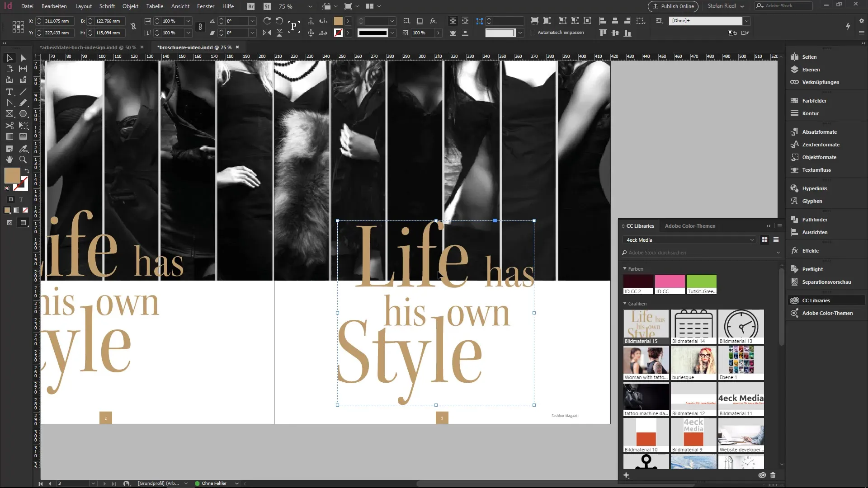The height and width of the screenshot is (488, 868).
Task: Switch to arbeistdatei-buch-indesign.indd tab
Action: (x=88, y=47)
